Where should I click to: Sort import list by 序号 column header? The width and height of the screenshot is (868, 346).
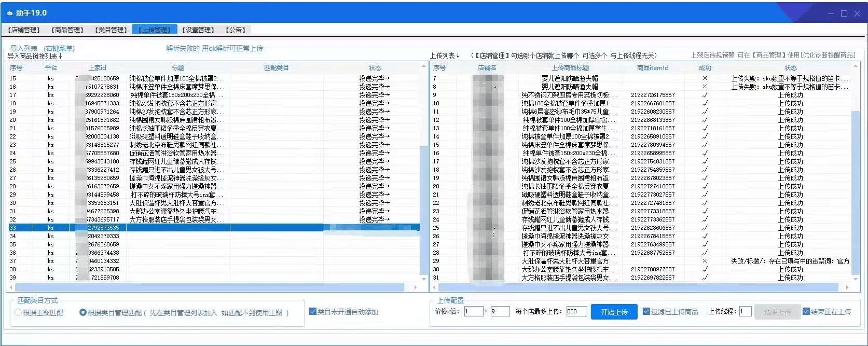click(x=16, y=68)
